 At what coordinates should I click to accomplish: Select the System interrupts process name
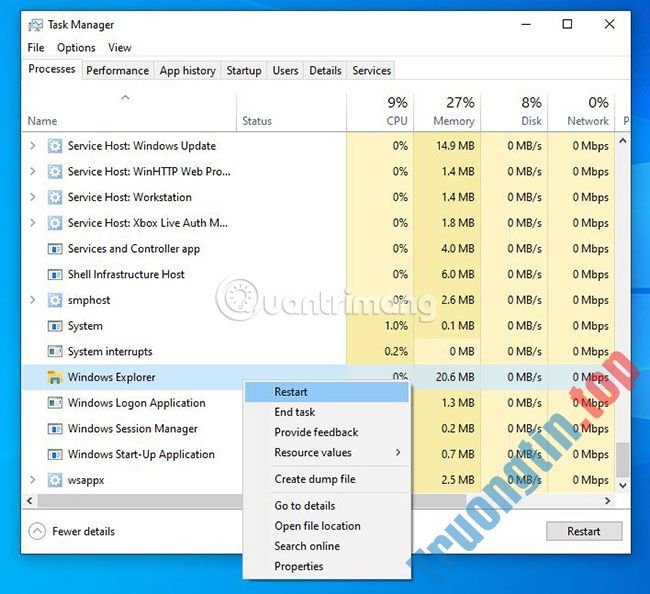tap(110, 352)
